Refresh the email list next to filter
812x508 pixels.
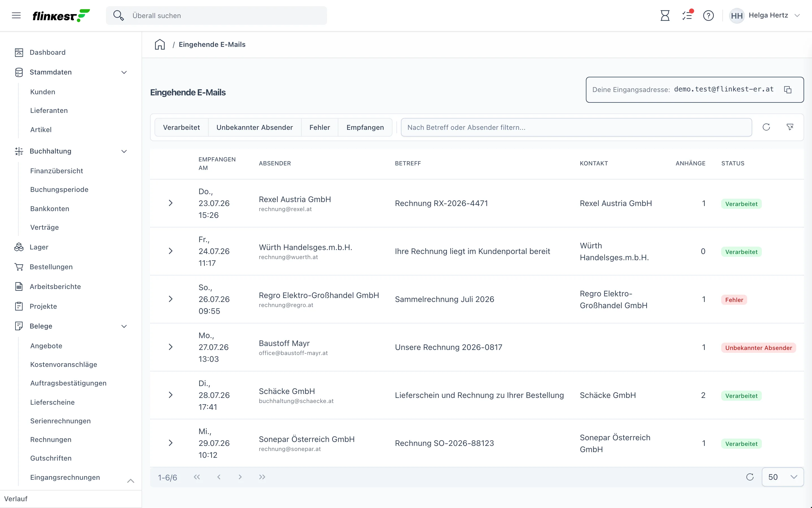(x=766, y=127)
